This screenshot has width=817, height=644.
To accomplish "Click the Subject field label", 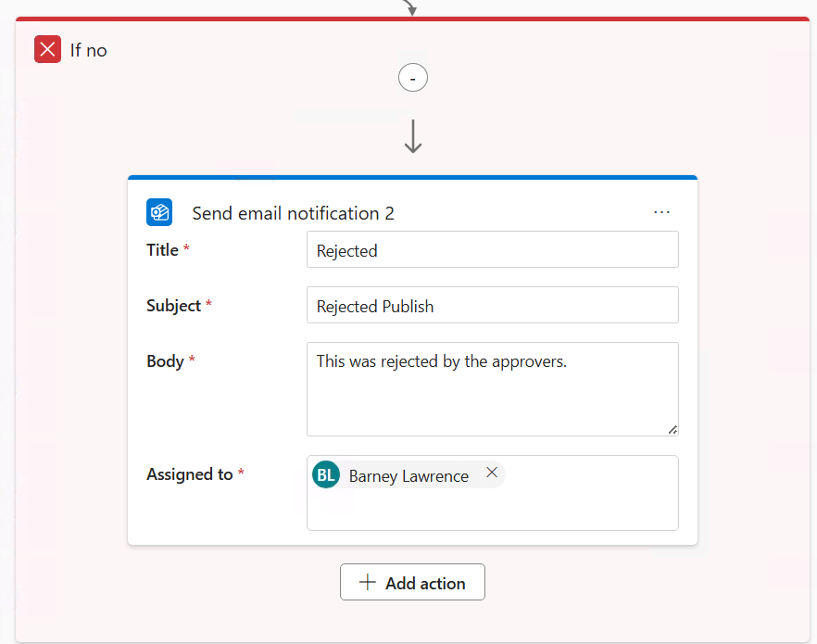I will [173, 306].
